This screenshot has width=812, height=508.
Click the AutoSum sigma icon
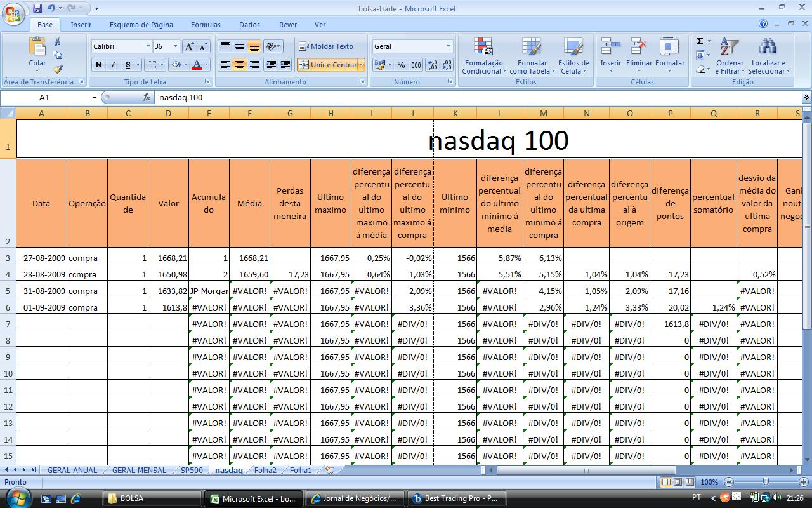click(700, 41)
